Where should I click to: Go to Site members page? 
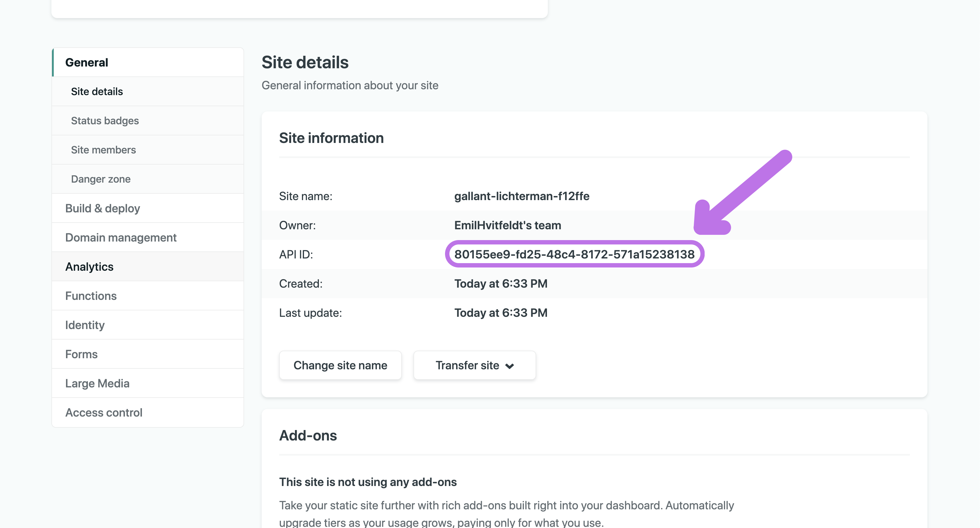tap(147, 150)
